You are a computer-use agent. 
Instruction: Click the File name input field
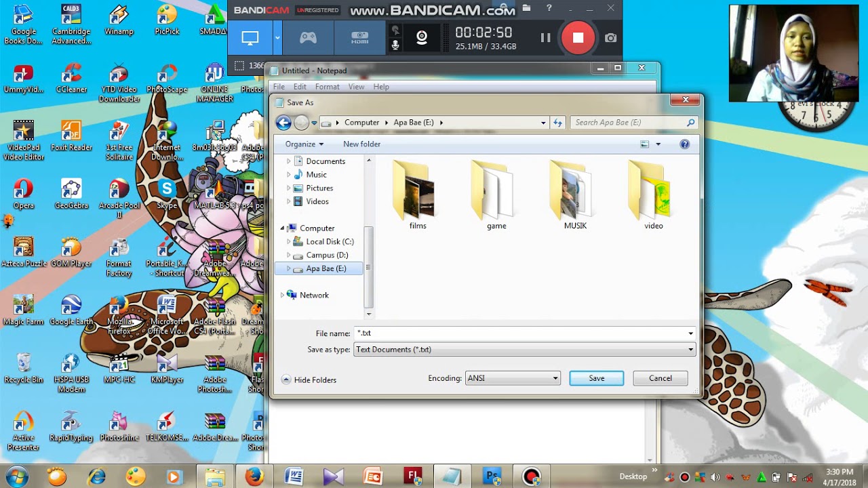point(524,333)
